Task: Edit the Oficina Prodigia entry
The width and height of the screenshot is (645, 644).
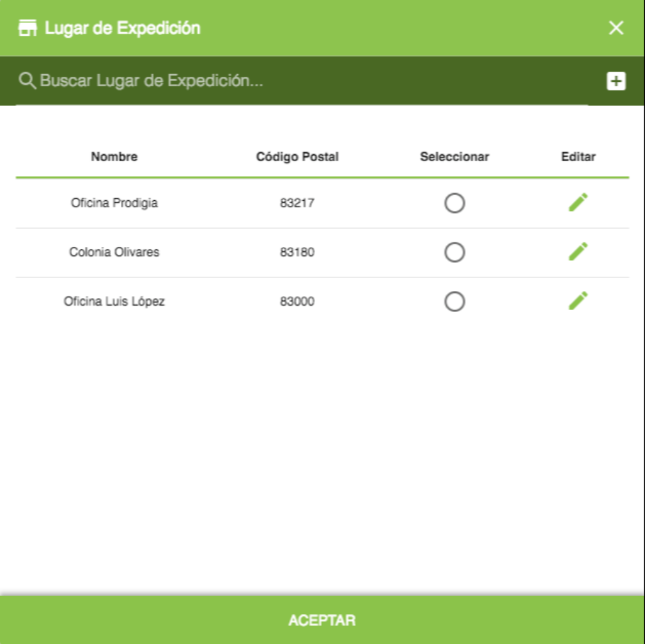Action: tap(578, 203)
